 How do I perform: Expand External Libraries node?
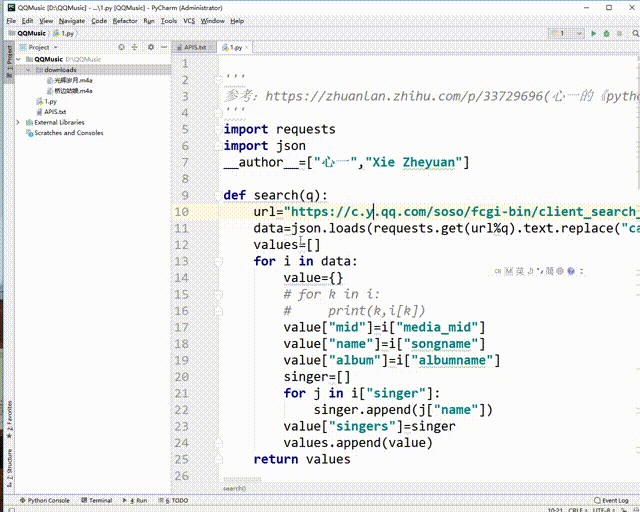point(18,122)
